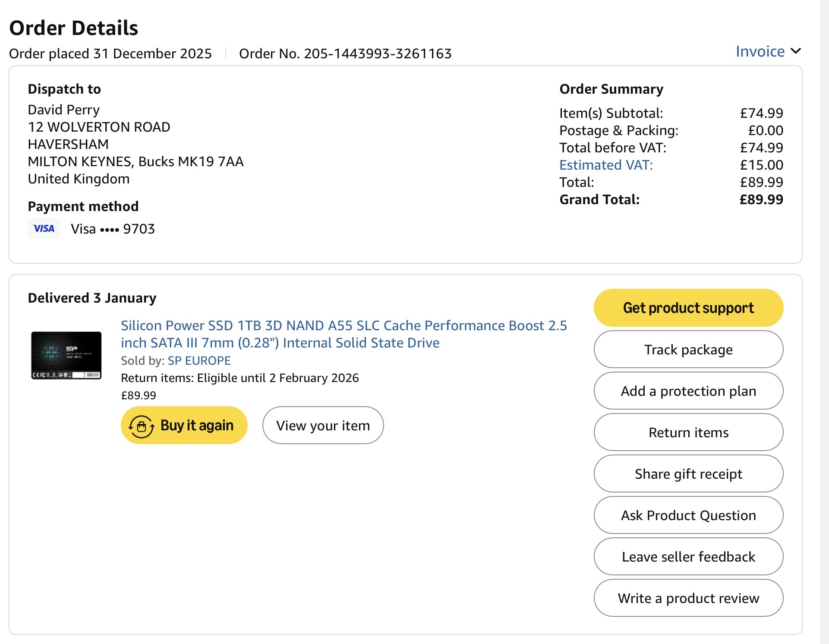
Task: Open Leave seller feedback
Action: tap(688, 556)
